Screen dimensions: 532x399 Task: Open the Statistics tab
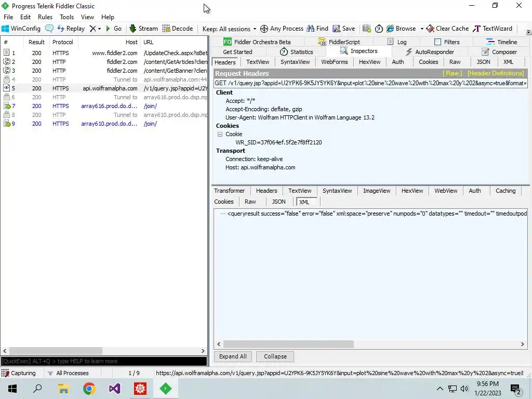[x=296, y=52]
